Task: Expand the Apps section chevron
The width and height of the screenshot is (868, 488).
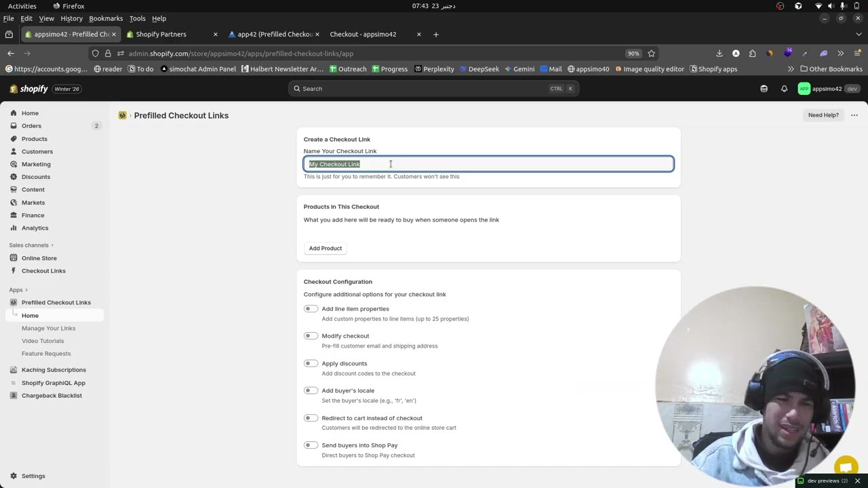Action: point(26,290)
